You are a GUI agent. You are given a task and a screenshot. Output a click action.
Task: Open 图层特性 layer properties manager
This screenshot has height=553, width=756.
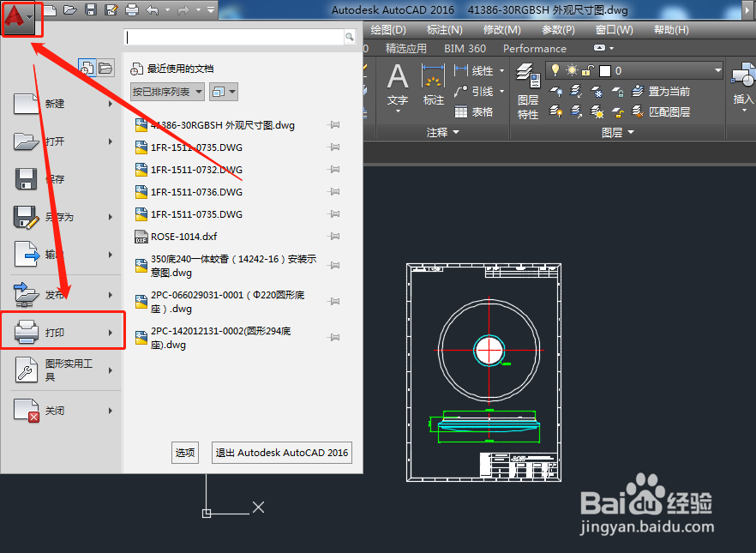click(x=528, y=91)
